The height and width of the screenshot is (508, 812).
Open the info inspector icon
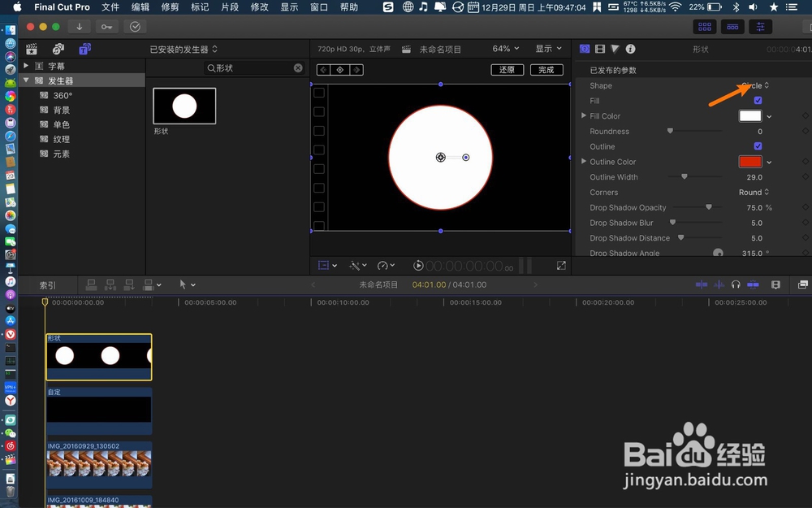tap(630, 49)
